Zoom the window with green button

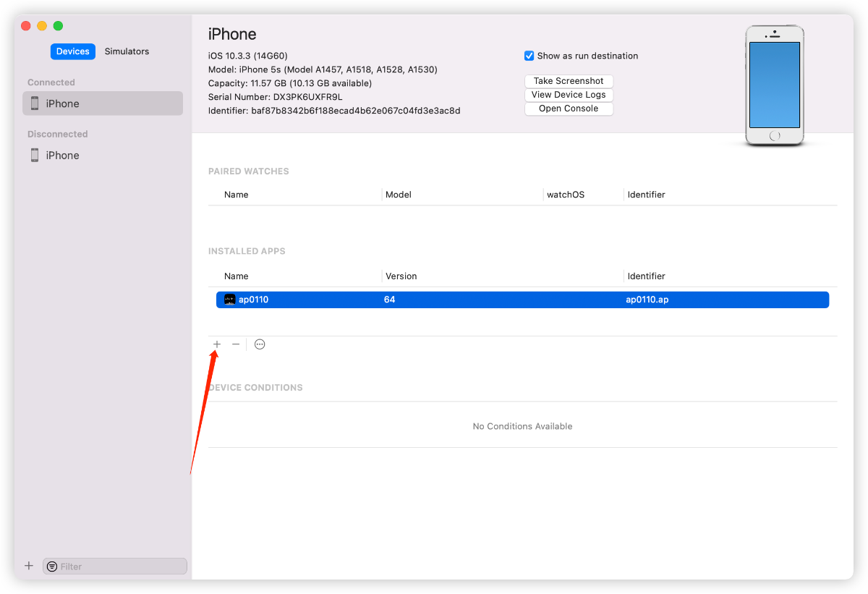58,25
